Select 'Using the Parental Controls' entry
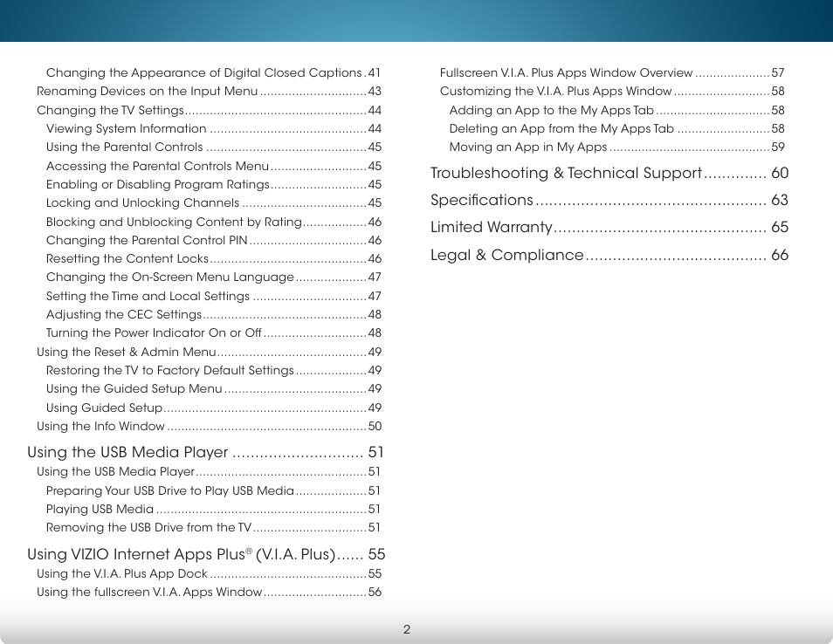The height and width of the screenshot is (644, 833). (214, 147)
